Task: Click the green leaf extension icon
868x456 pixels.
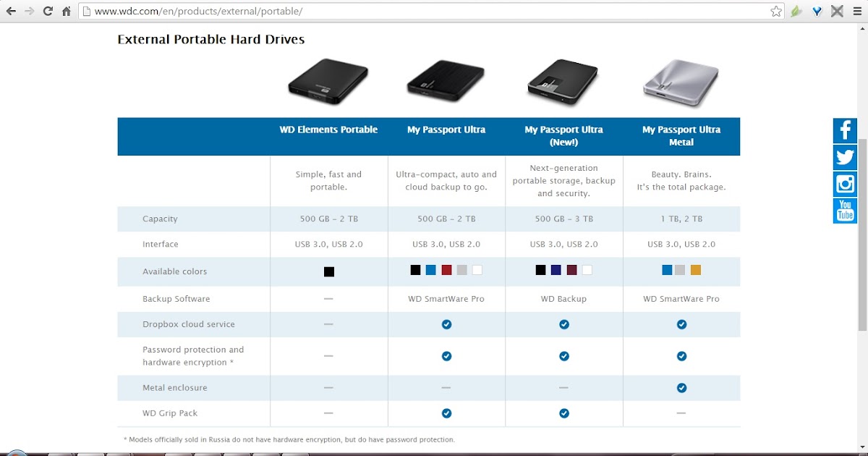Action: coord(796,12)
